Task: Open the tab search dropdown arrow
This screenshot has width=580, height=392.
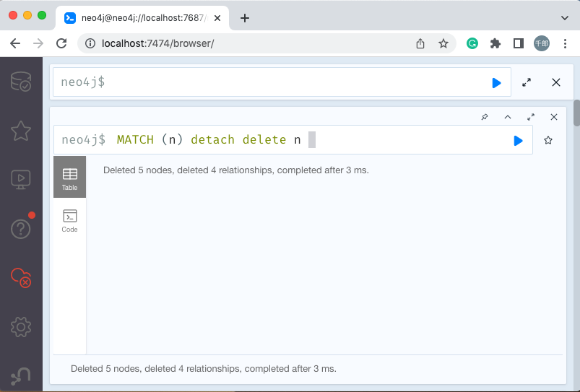Action: point(564,18)
